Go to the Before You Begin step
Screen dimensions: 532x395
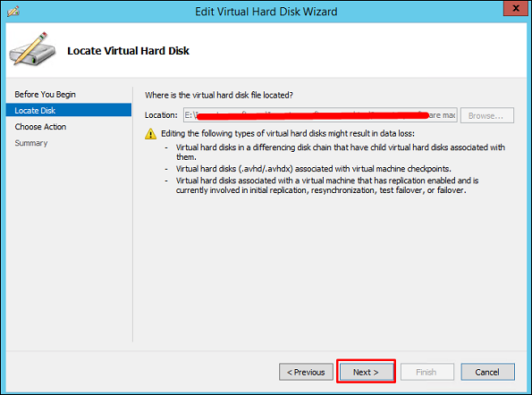[45, 94]
